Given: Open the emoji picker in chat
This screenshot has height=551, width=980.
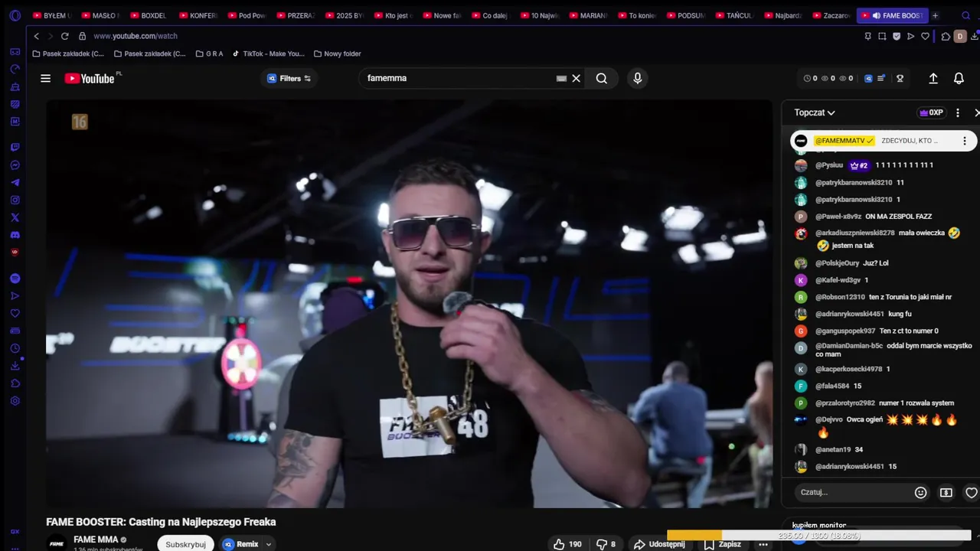Looking at the screenshot, I should 920,493.
